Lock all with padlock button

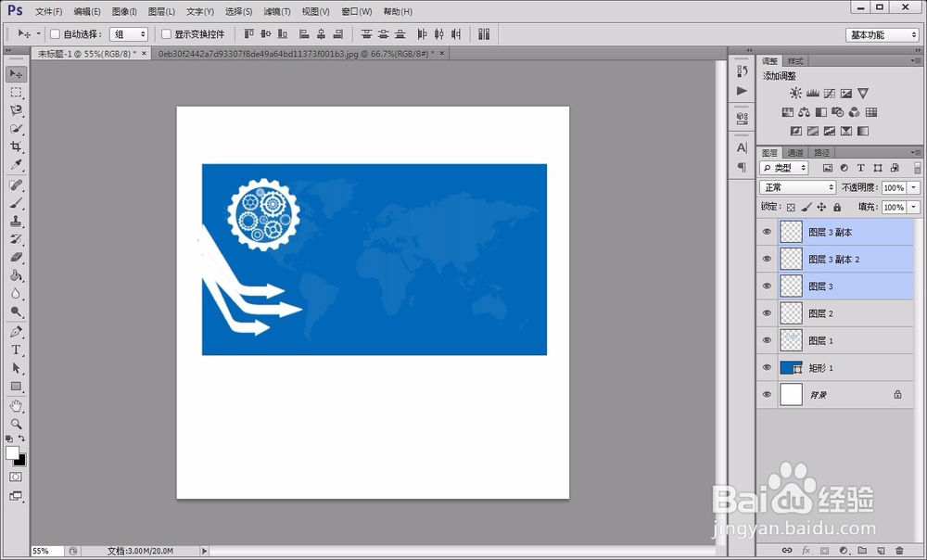pyautogui.click(x=837, y=207)
